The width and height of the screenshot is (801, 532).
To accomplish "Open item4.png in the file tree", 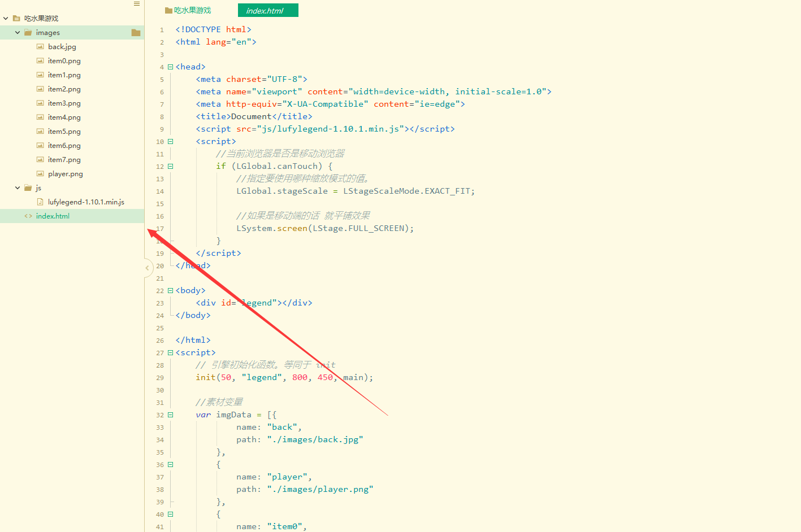I will (64, 117).
